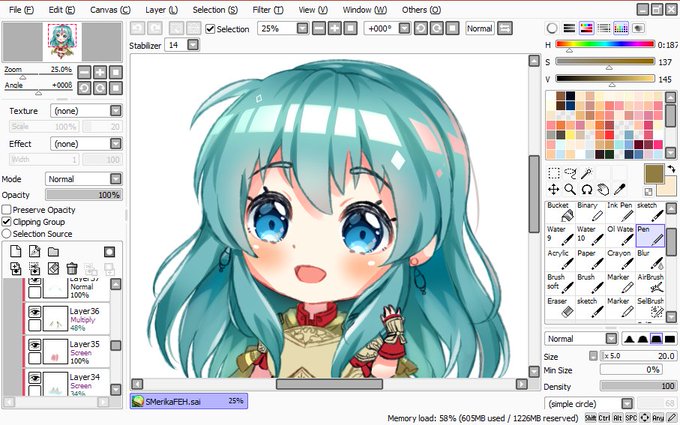The width and height of the screenshot is (680, 425).
Task: Delete the selected layer with trash icon
Action: 72,268
